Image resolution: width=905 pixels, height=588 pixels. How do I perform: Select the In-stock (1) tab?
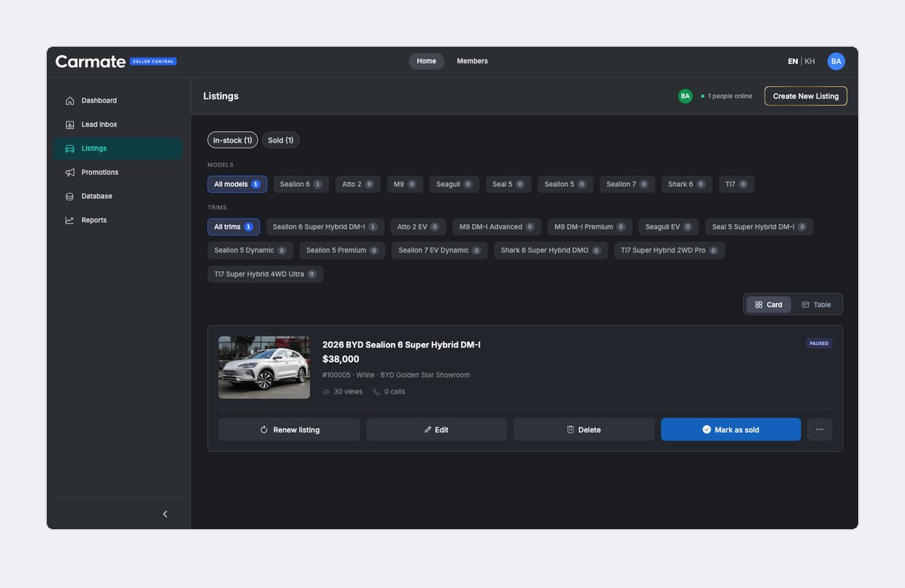coord(232,140)
